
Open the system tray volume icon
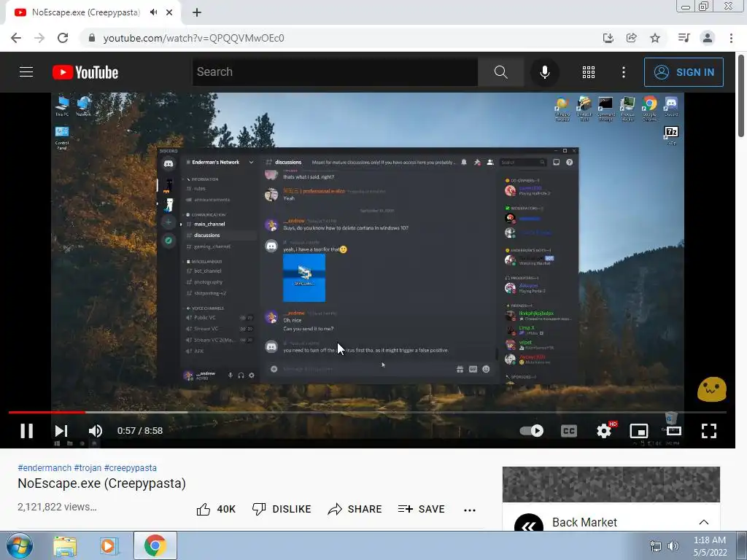point(673,546)
